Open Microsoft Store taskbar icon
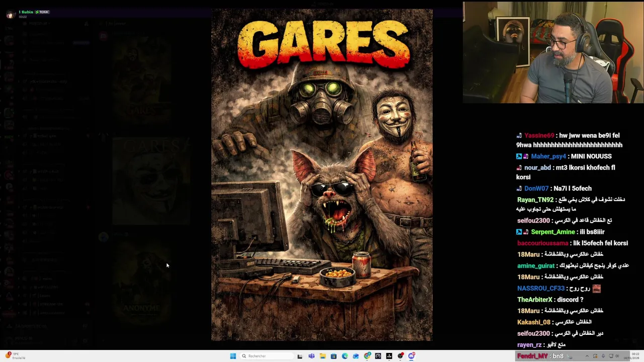Image resolution: width=644 pixels, height=362 pixels. (x=334, y=356)
